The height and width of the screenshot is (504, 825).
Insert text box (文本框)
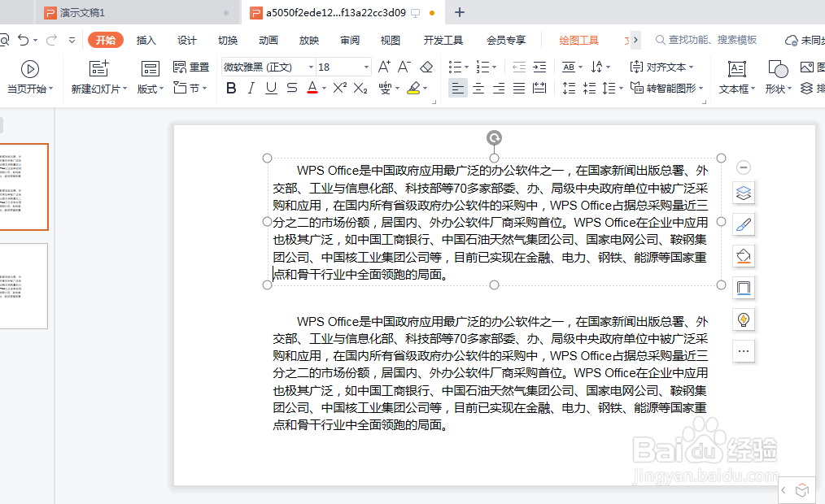pyautogui.click(x=736, y=77)
